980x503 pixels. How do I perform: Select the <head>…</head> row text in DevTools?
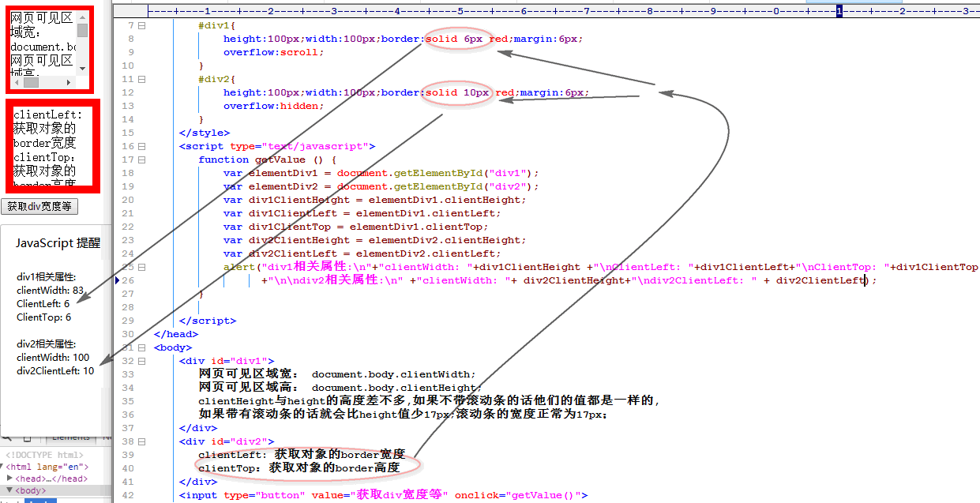click(51, 479)
